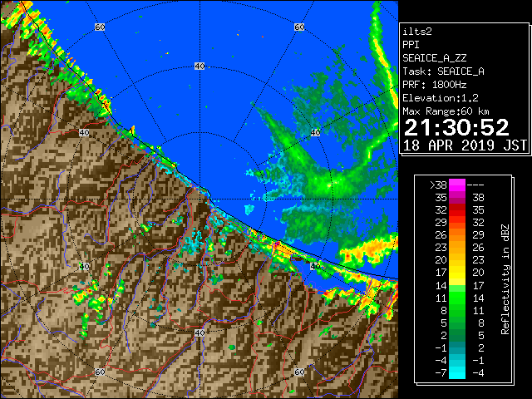Screen dimensions: 532x399
Task: Pick the magenta top color of the reflectivity scale
Action: [x=457, y=185]
